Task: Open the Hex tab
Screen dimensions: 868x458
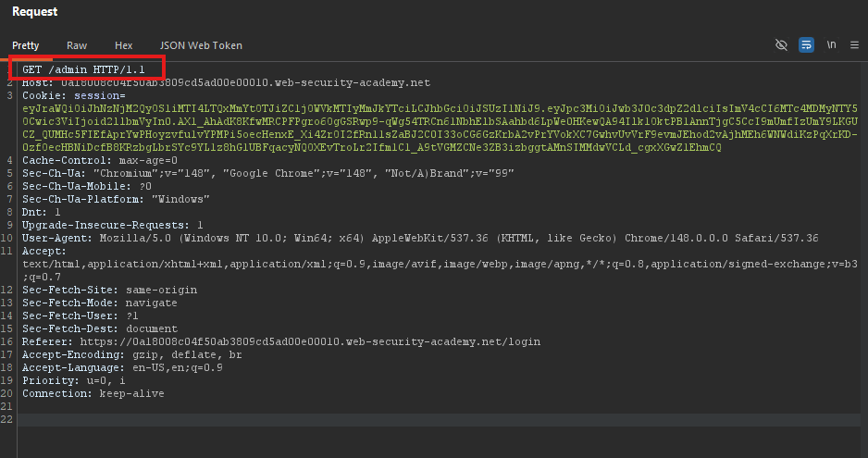Action: [123, 45]
